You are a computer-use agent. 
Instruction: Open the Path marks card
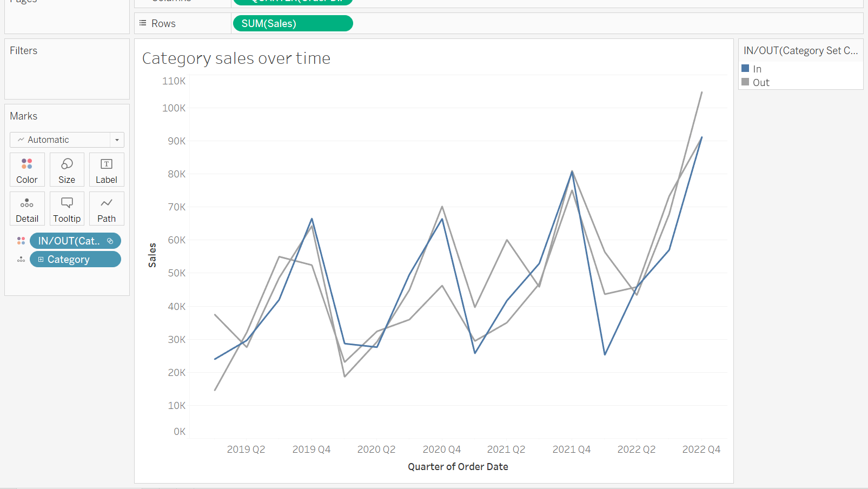tap(107, 209)
